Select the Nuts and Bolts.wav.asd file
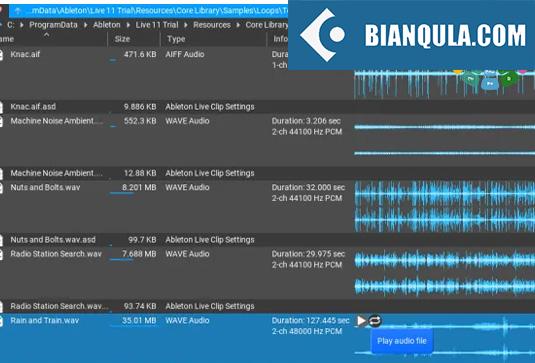Viewport: 535px width, 363px height. (x=53, y=239)
